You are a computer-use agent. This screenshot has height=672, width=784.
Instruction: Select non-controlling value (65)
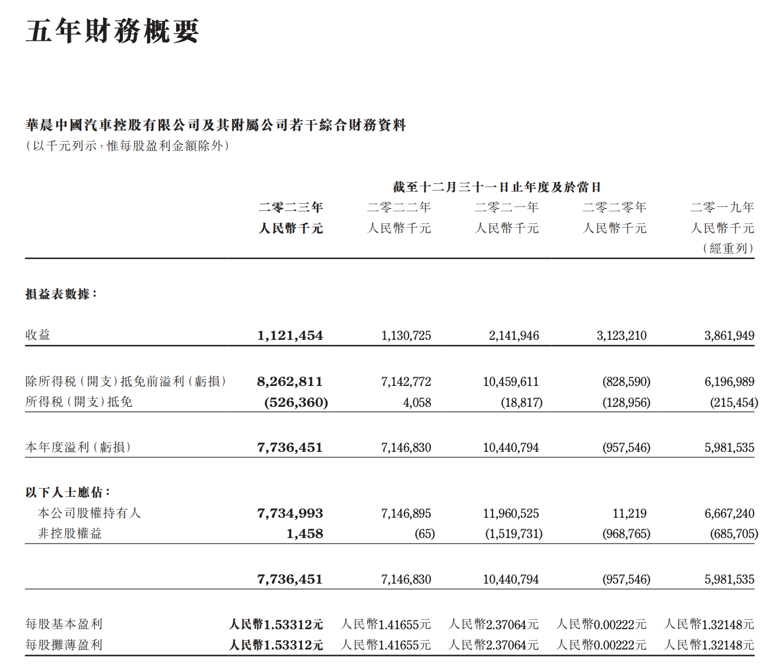pos(424,534)
